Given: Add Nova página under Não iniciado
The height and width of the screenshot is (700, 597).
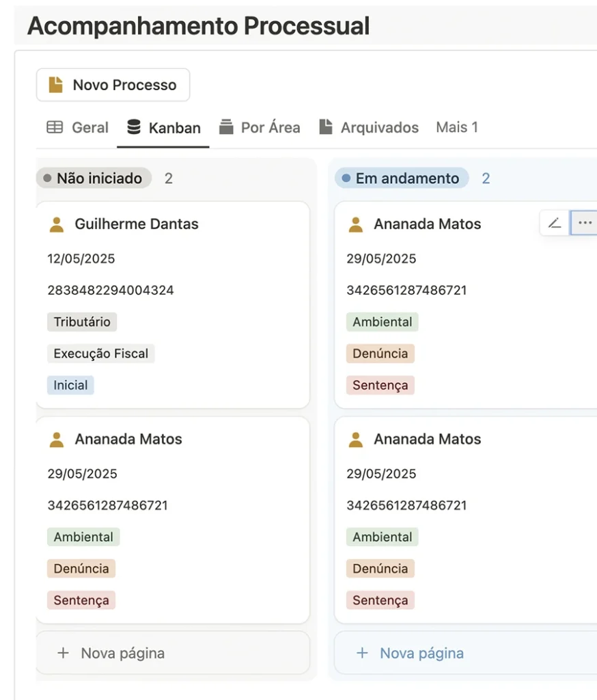Looking at the screenshot, I should tap(173, 653).
